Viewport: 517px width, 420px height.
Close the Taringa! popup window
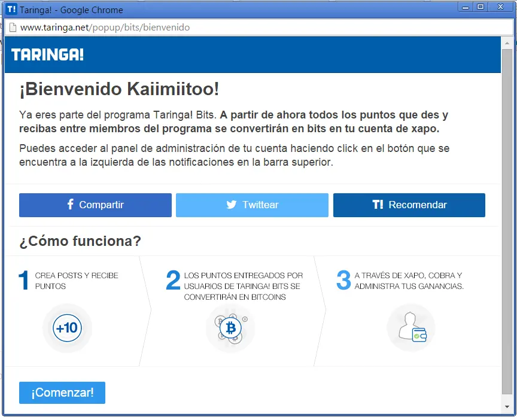[x=500, y=7]
